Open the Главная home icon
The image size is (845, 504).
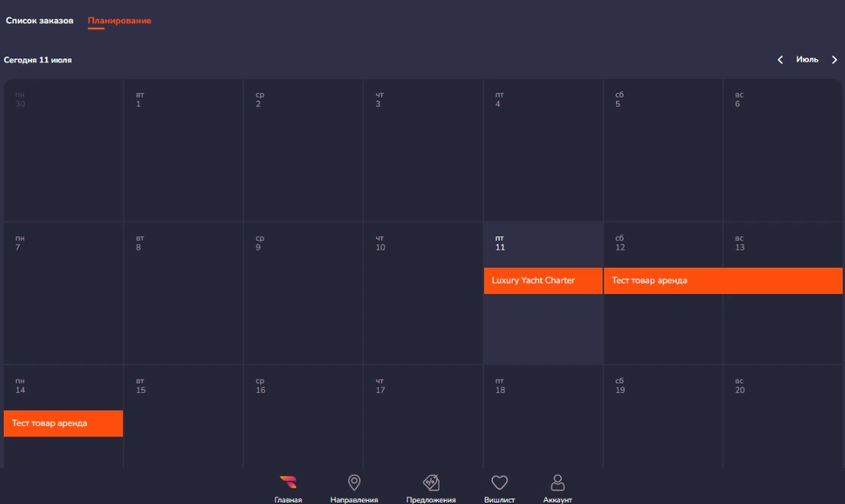pos(288,483)
